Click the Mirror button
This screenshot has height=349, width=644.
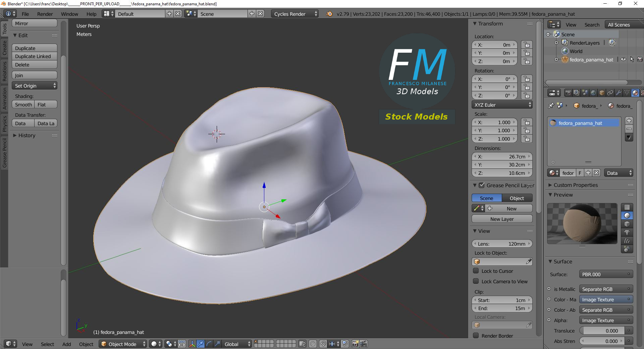pos(35,23)
